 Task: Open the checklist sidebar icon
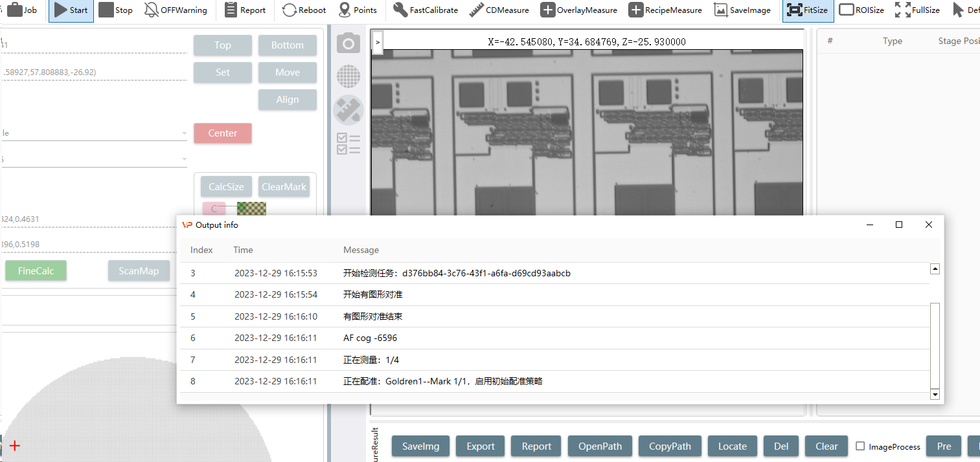tap(348, 144)
